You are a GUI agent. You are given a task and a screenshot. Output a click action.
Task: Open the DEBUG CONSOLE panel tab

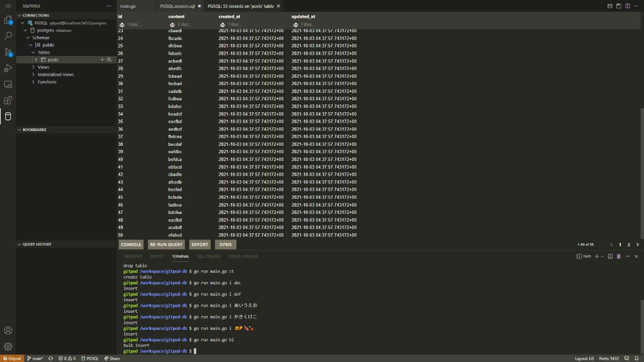243,256
